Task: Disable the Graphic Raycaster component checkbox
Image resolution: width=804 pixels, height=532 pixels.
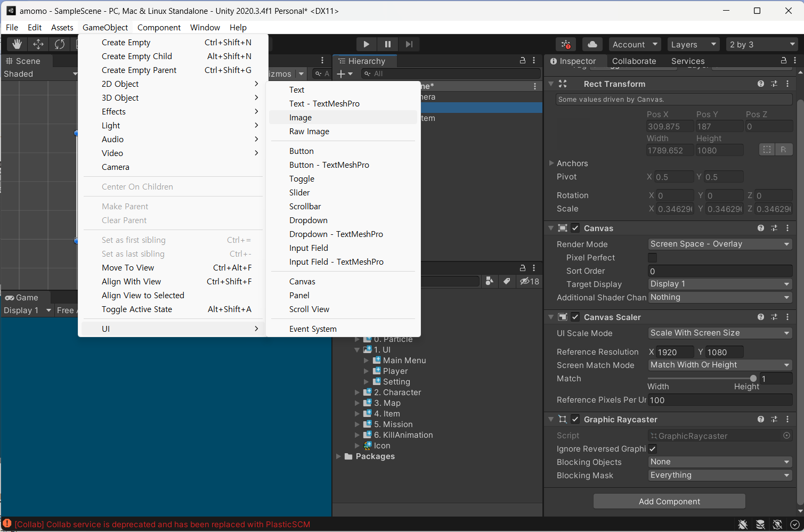Action: 575,419
